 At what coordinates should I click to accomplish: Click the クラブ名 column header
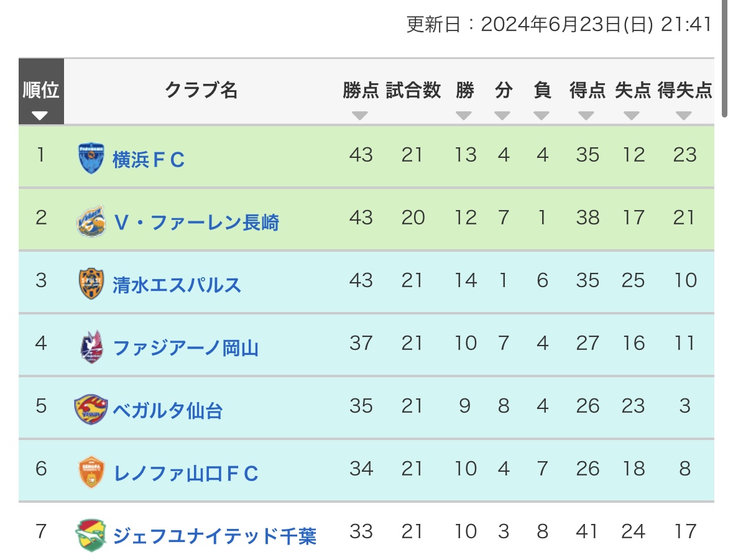coord(201,91)
